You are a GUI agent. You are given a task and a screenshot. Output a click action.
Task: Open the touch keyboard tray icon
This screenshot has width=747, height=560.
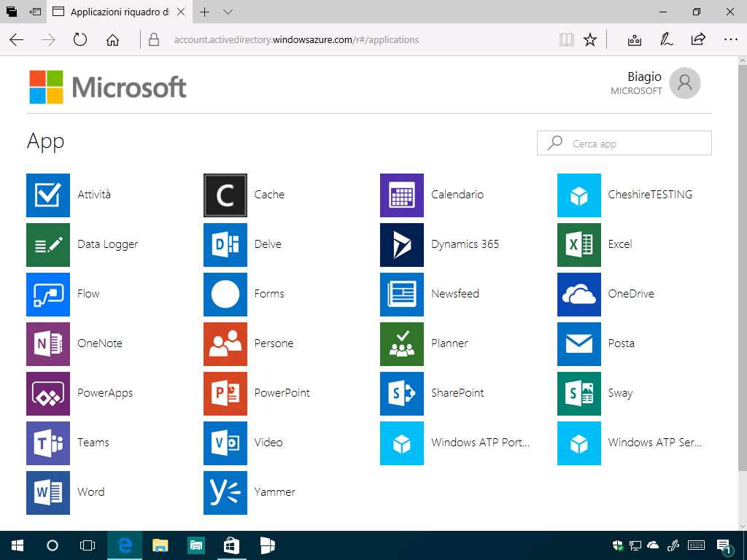697,545
